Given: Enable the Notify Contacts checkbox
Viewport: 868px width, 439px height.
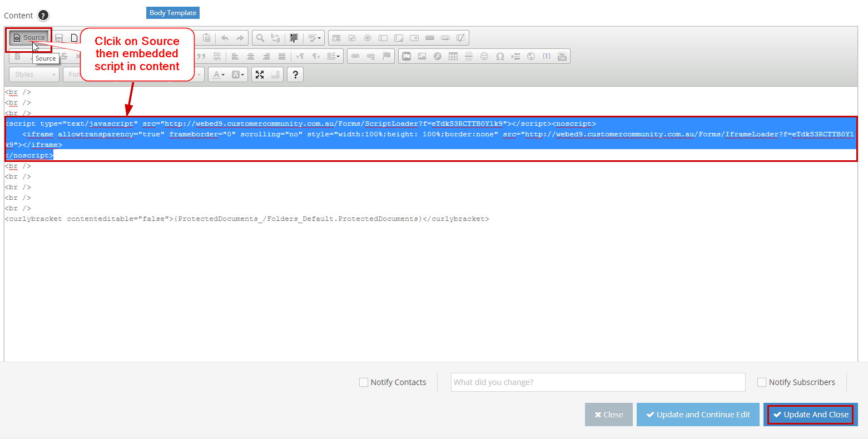Looking at the screenshot, I should (364, 382).
